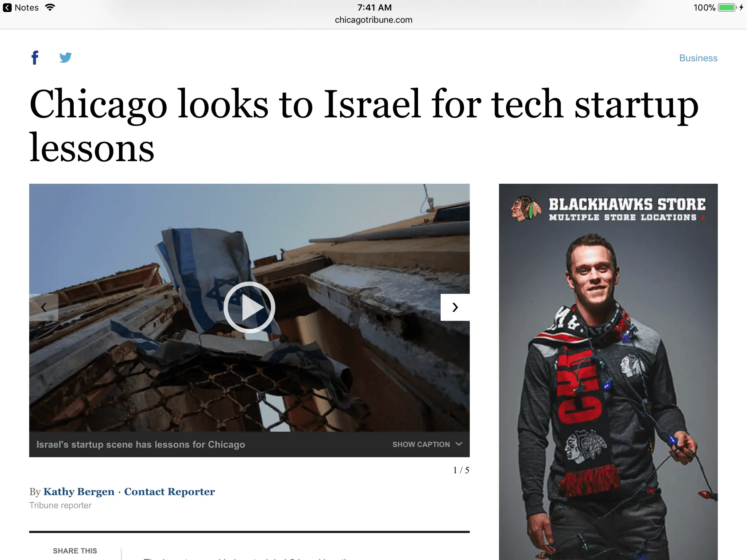The height and width of the screenshot is (560, 747).
Task: Tap the battery status indicator
Action: (x=728, y=8)
